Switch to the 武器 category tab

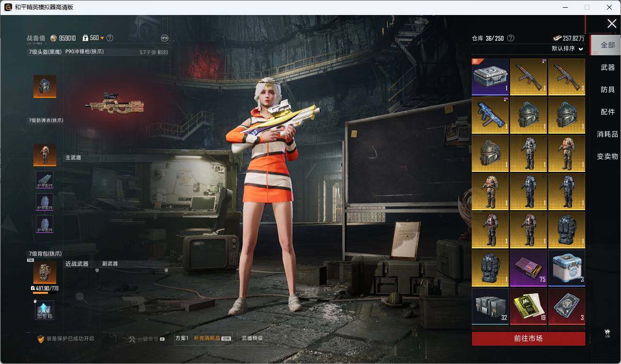click(x=607, y=67)
